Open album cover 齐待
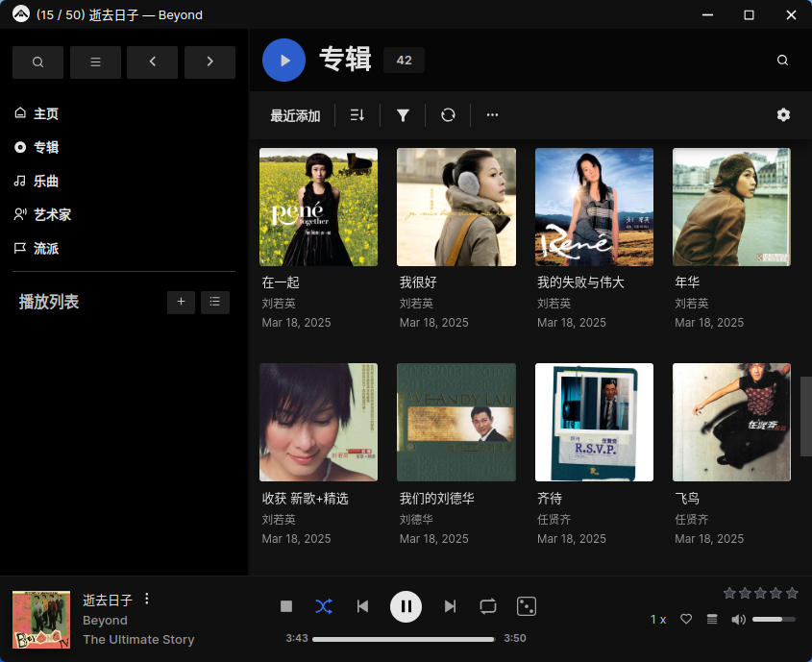 (x=594, y=423)
